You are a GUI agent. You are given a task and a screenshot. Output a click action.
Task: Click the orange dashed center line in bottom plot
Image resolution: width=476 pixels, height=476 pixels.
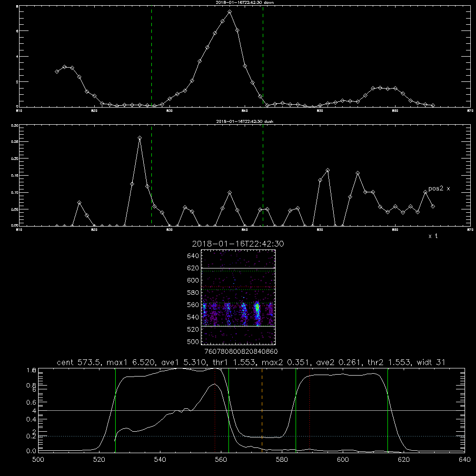262,410
